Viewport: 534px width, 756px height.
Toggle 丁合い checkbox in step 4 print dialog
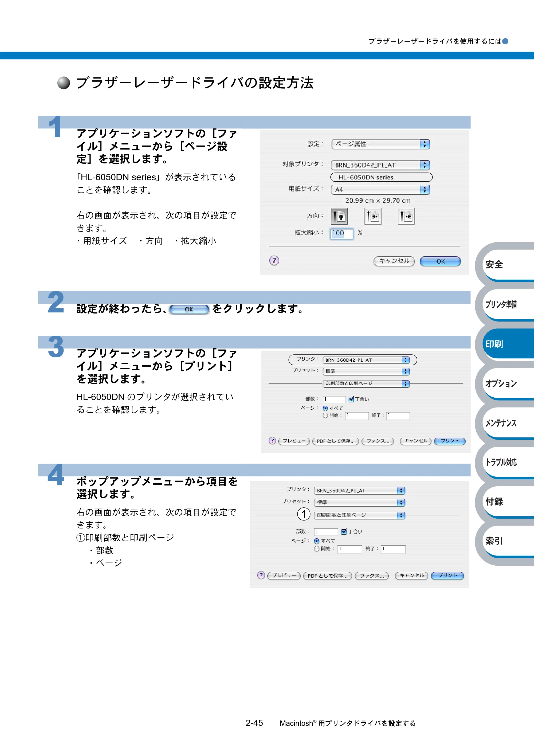click(x=344, y=531)
